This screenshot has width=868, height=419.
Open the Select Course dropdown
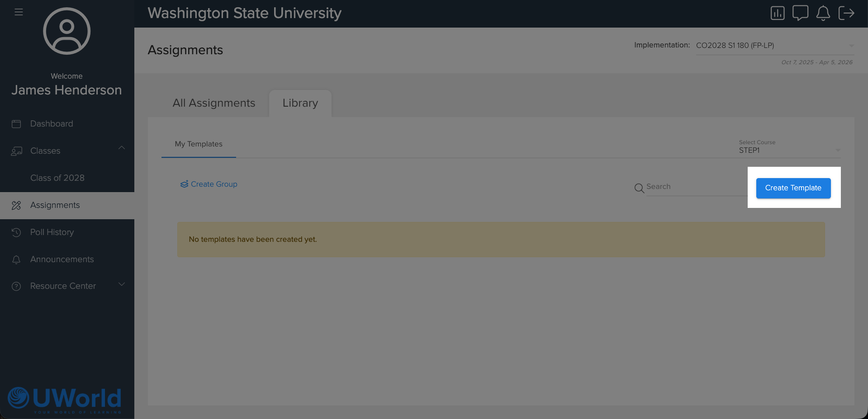click(x=789, y=150)
